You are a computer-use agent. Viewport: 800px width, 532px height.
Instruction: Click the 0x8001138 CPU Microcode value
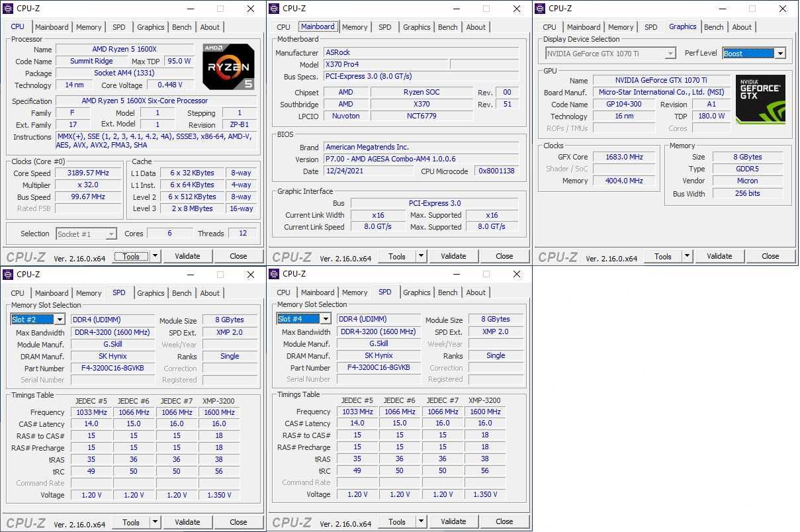tap(496, 171)
